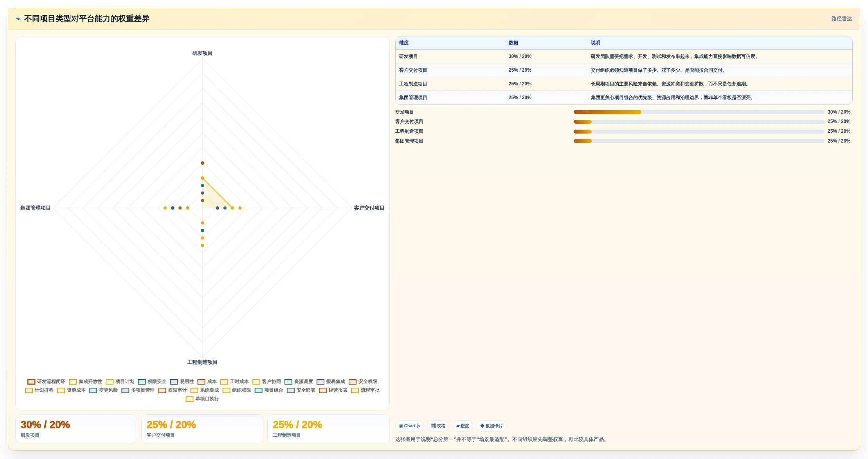Toggle 系统集成 in the legend
This screenshot has width=868, height=459.
point(204,390)
